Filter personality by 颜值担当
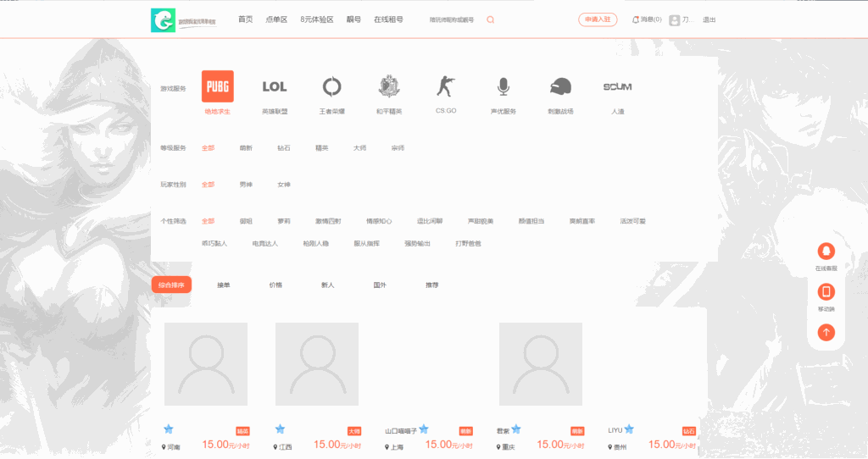The image size is (868, 459). (531, 221)
